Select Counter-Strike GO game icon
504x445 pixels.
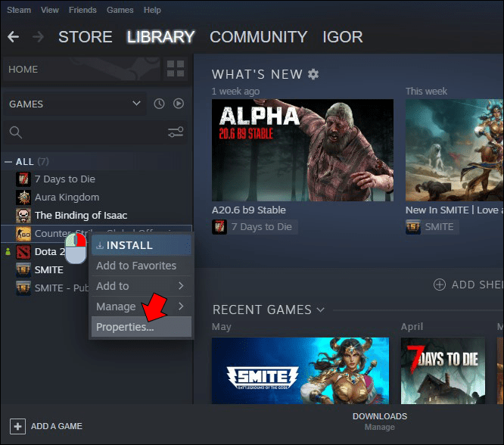point(23,233)
